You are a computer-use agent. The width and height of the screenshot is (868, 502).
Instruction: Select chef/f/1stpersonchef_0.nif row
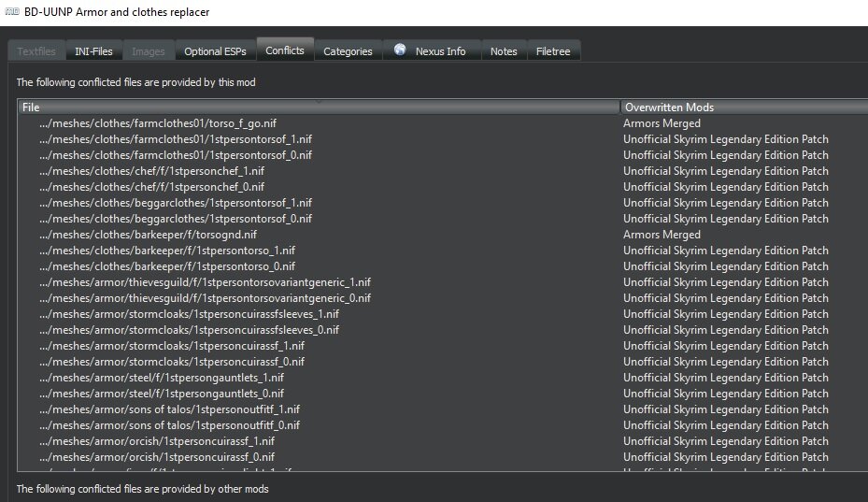(442, 187)
